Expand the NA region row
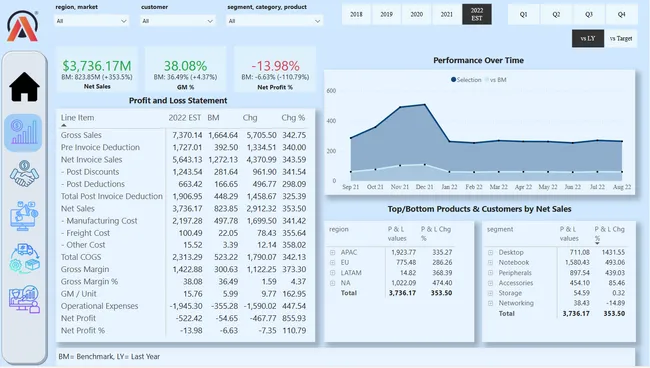The height and width of the screenshot is (368, 650). coord(332,283)
